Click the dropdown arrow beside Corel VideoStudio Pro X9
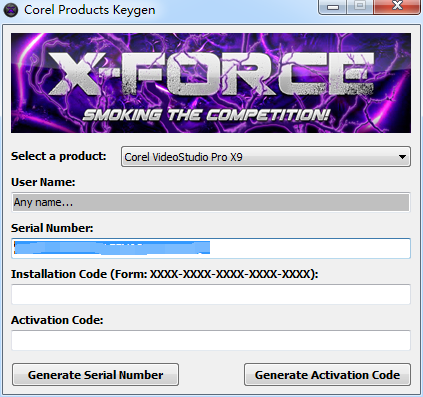423x397 pixels. 402,157
